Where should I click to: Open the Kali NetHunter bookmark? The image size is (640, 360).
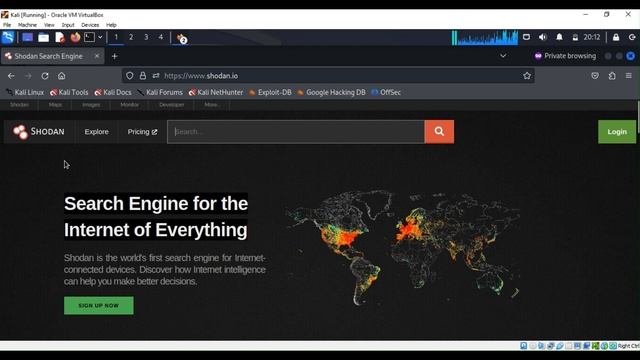coord(216,93)
